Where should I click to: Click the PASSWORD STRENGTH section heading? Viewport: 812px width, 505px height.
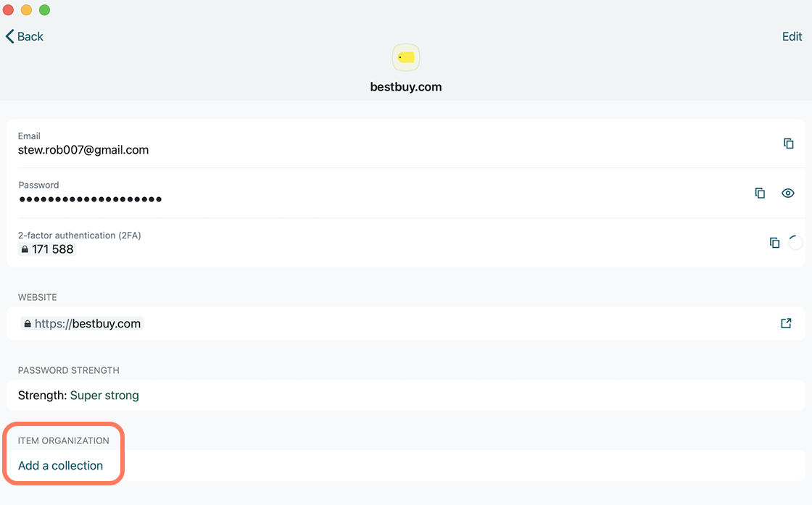point(68,370)
